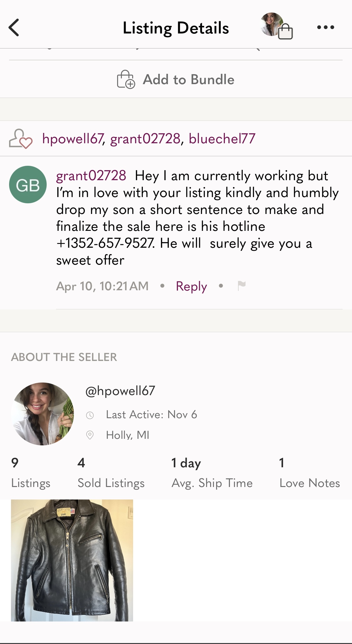The height and width of the screenshot is (644, 352).
Task: Tap the likes heart-person icon
Action: 20,139
